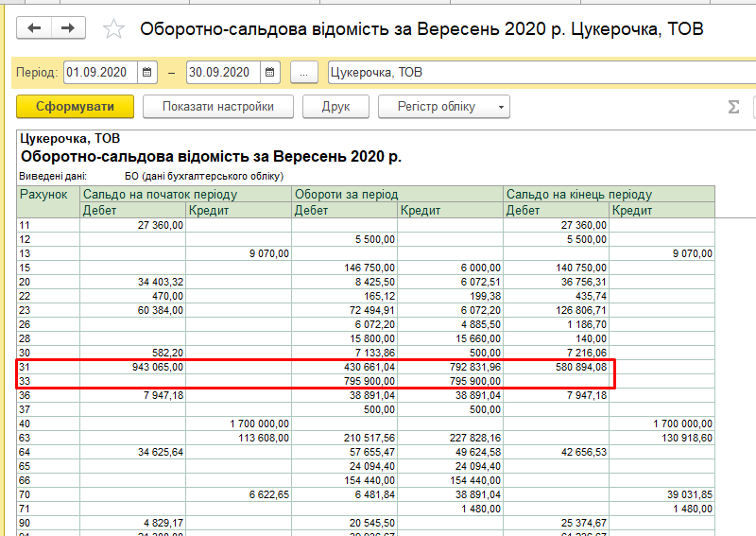
Task: Click the forward navigation arrow
Action: click(x=67, y=28)
